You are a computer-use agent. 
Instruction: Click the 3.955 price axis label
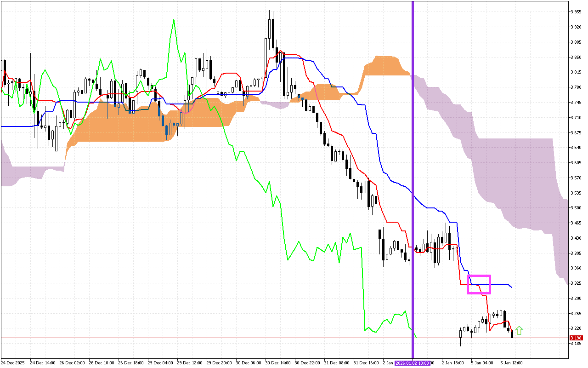(576, 12)
